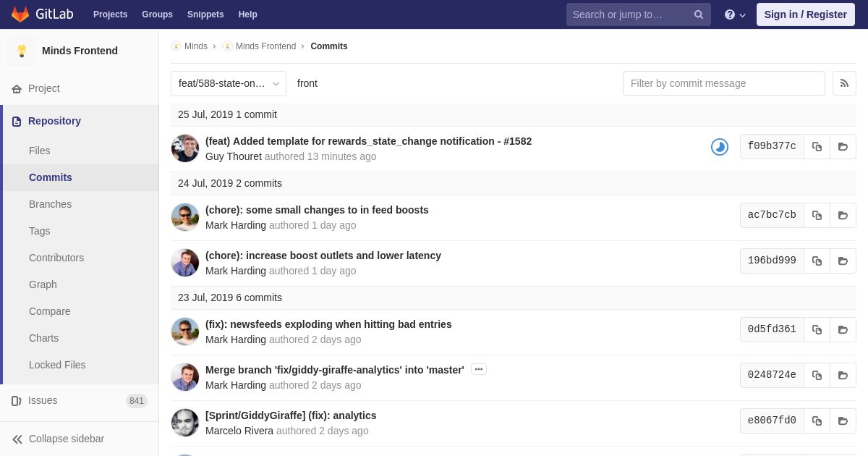Viewport: 868px width, 456px height.
Task: Open commit hash 196bd999
Action: point(772,261)
